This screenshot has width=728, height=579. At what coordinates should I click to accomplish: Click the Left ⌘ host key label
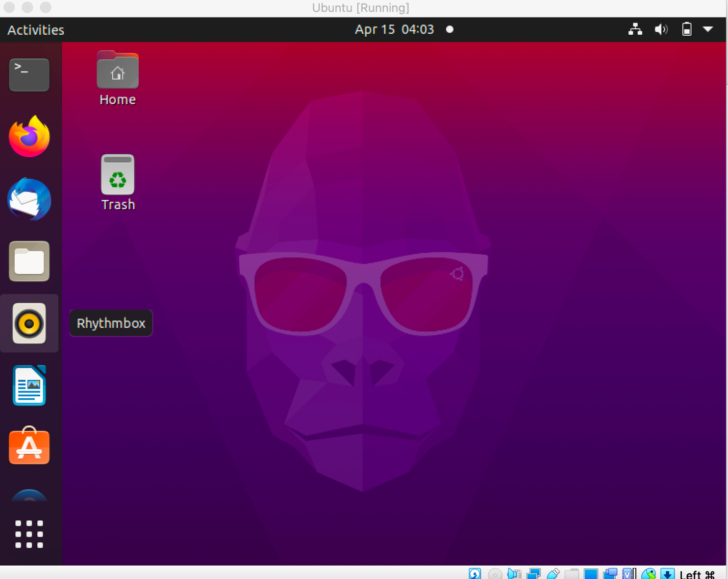697,574
